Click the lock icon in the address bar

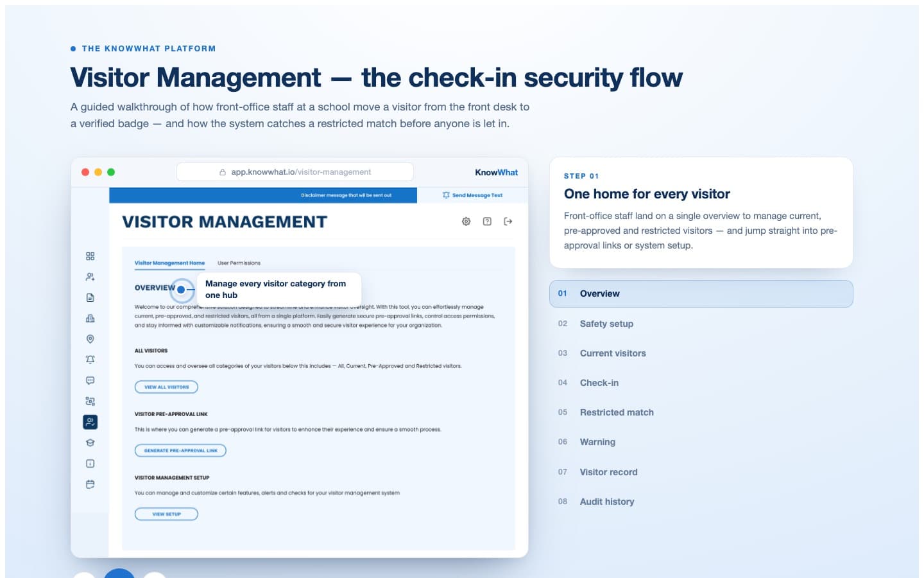tap(223, 172)
